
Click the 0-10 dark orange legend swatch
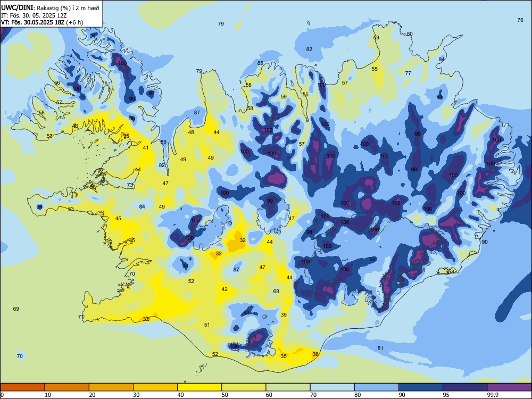point(22,387)
